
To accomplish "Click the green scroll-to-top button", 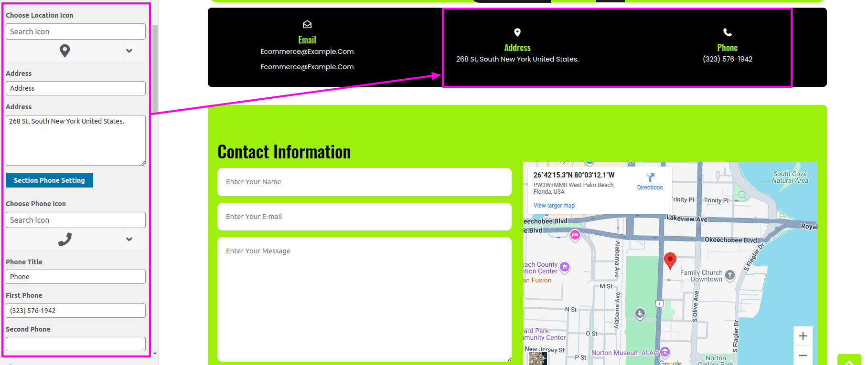I will [x=849, y=360].
